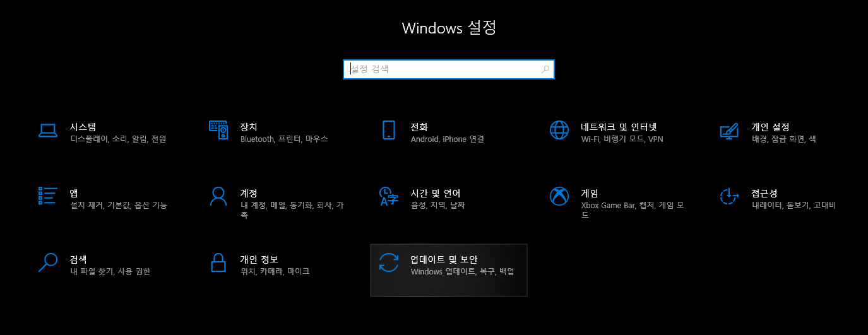Click the 게임 Xbox icon
This screenshot has width=868, height=335.
[559, 196]
